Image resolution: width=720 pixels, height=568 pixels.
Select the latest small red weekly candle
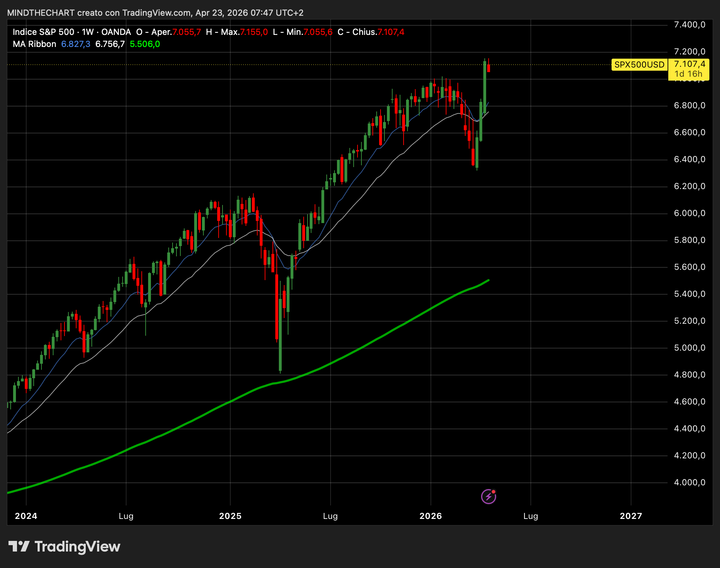coord(489,67)
